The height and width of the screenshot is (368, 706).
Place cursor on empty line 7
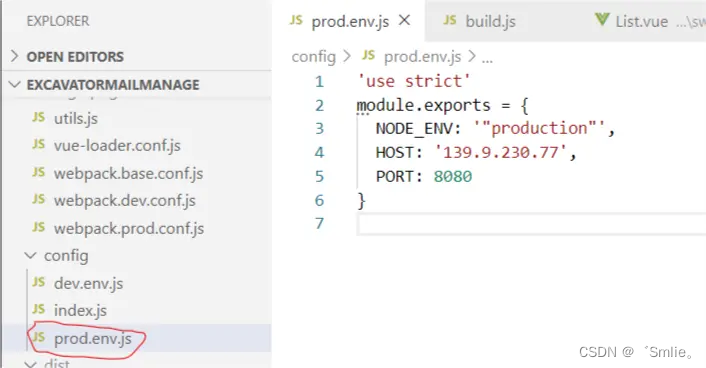531,224
